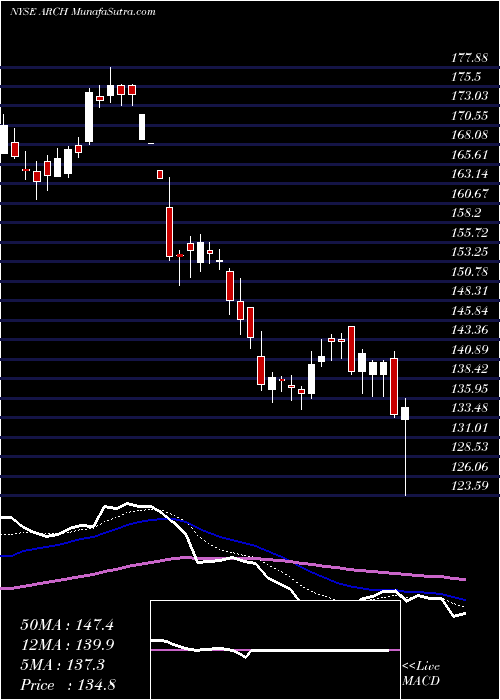Click the 150.78 price axis label
The width and height of the screenshot is (500, 700).
471,271
